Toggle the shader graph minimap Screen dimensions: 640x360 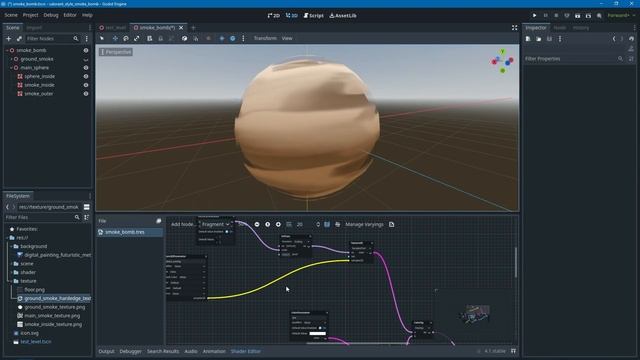(327, 224)
